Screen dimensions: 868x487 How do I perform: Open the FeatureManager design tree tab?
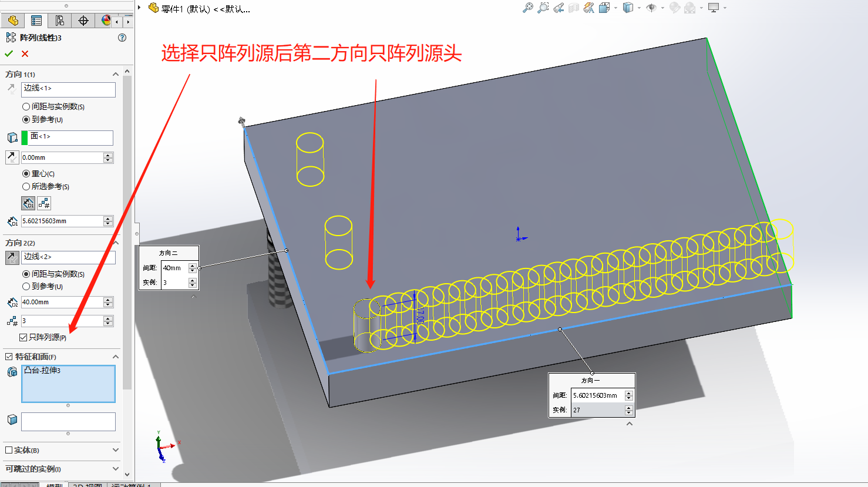tap(13, 21)
